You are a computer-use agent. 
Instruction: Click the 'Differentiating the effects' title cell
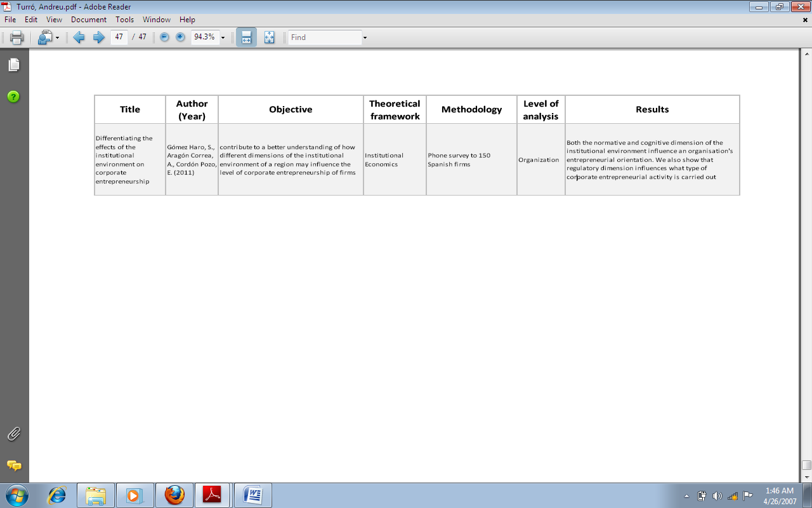point(130,159)
